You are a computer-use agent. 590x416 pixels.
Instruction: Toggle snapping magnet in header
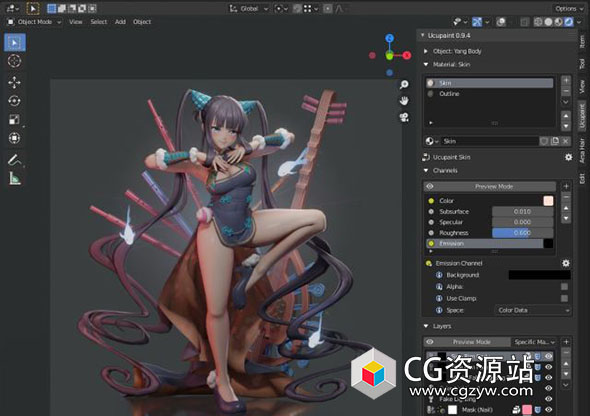297,8
